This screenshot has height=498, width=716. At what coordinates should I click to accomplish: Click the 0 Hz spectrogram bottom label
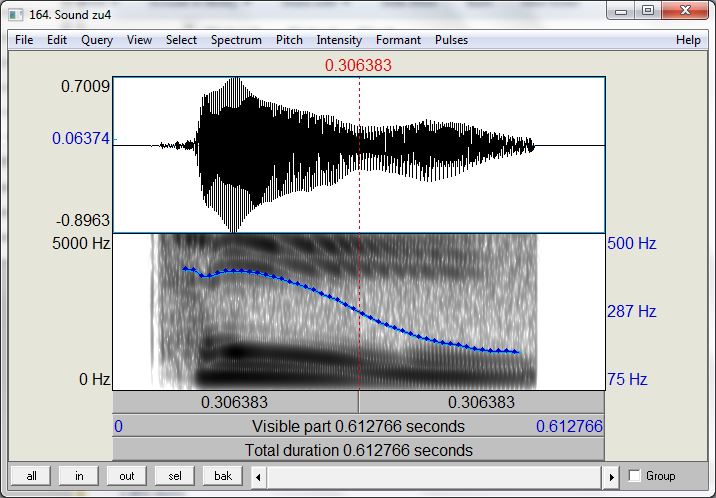coord(95,379)
